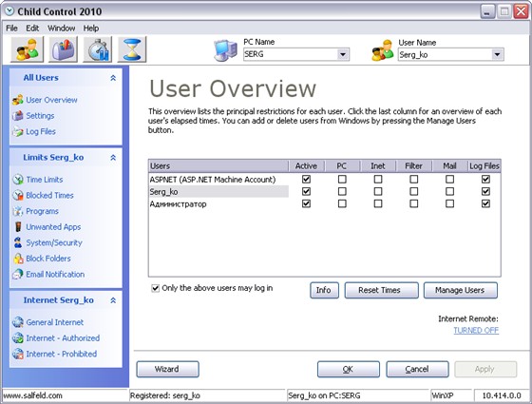532x404 pixels.
Task: Collapse the Limits Serg_ko panel
Action: tap(113, 158)
